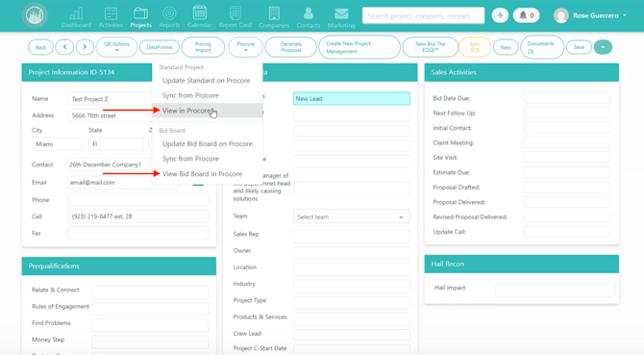Choose View Bid Board in Procore
Viewport: 644px width, 355px height.
pos(202,174)
